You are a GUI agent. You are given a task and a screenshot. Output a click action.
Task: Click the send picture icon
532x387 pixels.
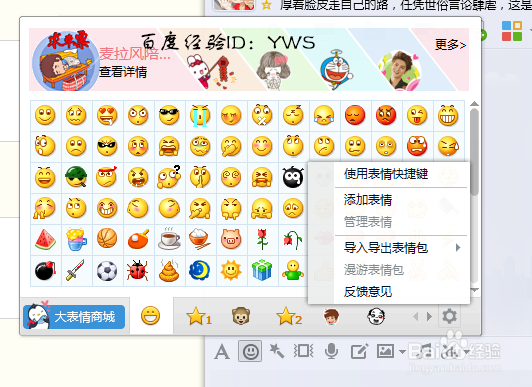pos(385,351)
